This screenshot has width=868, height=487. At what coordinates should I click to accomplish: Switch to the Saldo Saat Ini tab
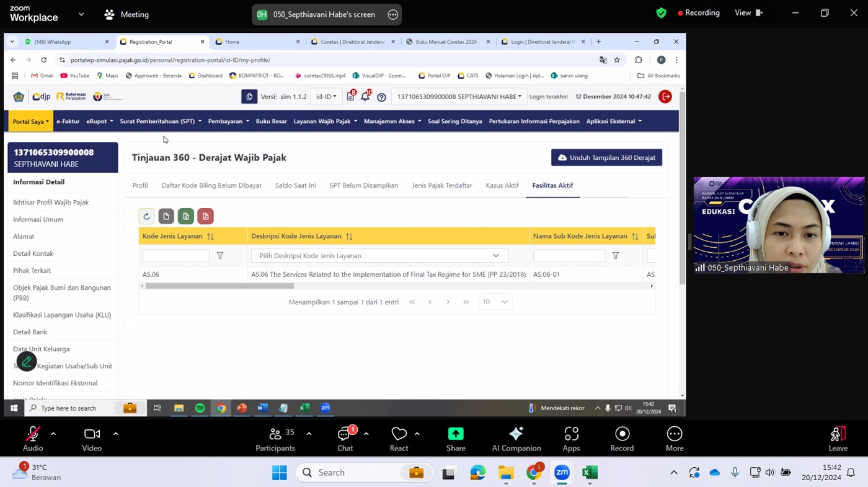(295, 185)
